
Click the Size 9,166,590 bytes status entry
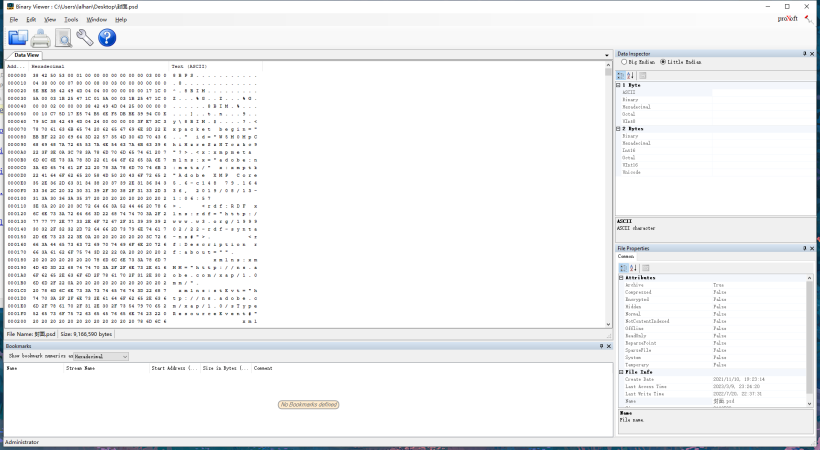tap(86, 334)
